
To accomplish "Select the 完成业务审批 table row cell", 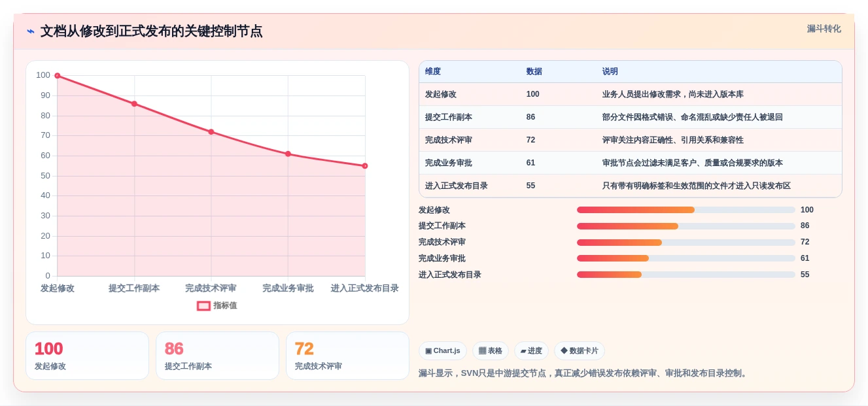I will point(449,163).
